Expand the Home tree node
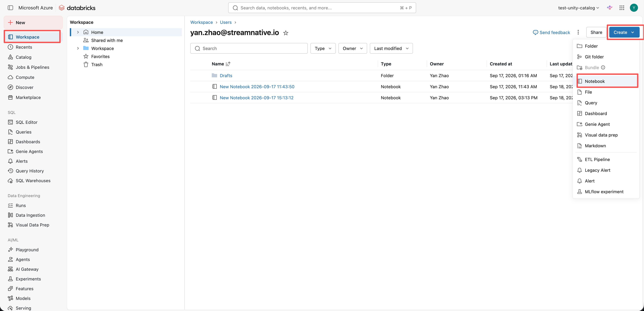This screenshot has width=644, height=311. click(x=78, y=32)
